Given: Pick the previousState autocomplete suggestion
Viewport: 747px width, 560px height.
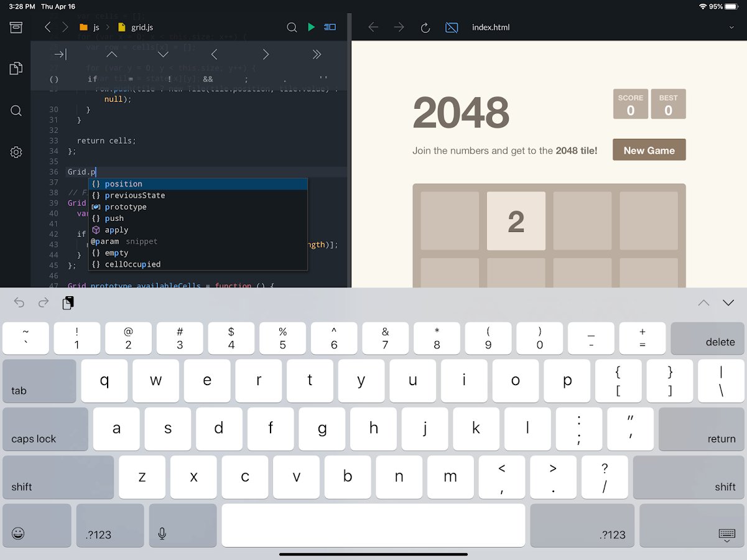Looking at the screenshot, I should pos(134,195).
